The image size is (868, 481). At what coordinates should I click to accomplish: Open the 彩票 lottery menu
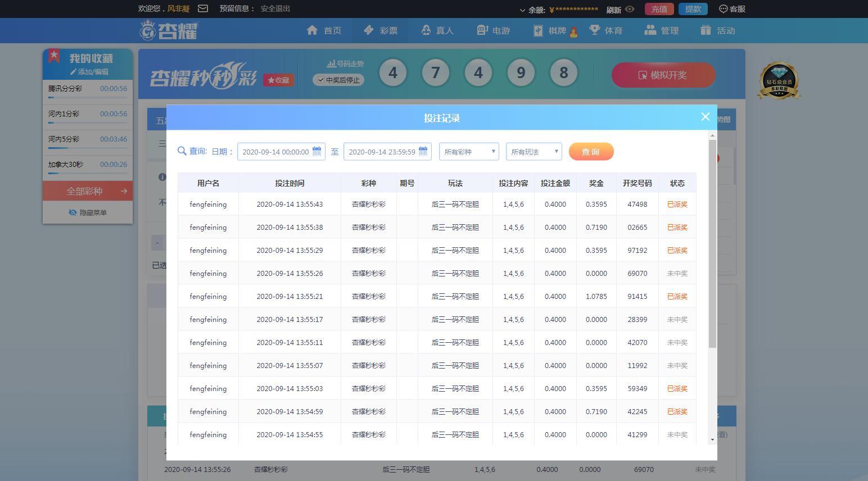[381, 30]
